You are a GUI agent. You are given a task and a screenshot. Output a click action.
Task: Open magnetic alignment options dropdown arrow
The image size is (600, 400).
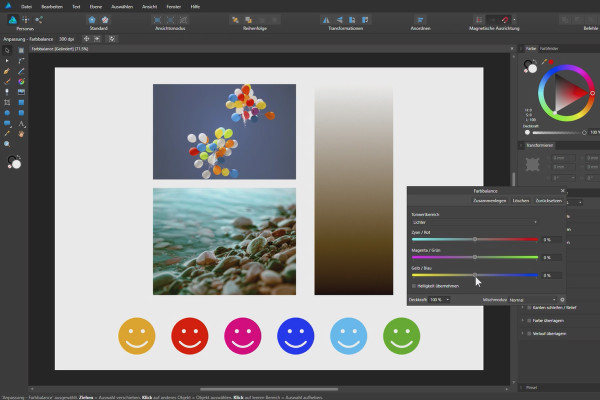point(514,20)
